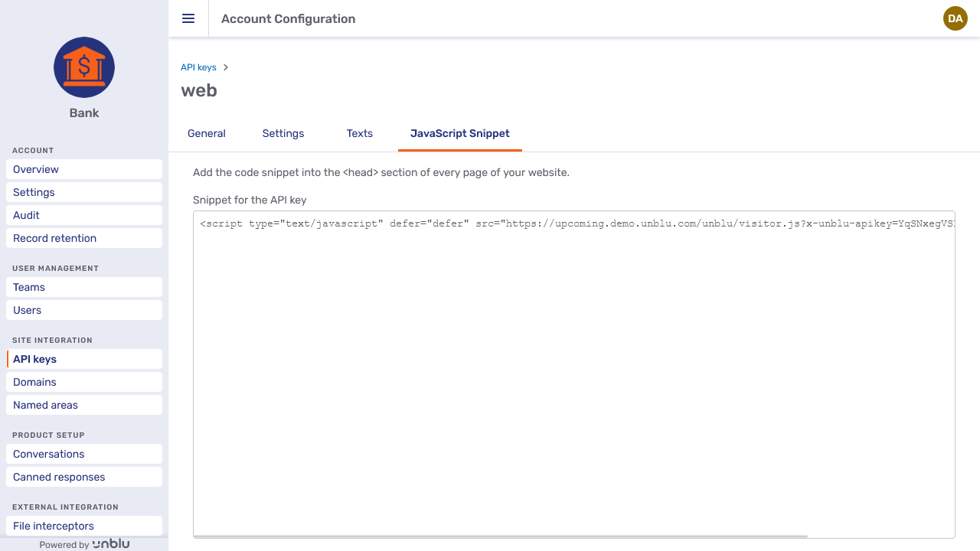The width and height of the screenshot is (980, 551).
Task: Click inside the API key snippet textarea
Action: 573,367
